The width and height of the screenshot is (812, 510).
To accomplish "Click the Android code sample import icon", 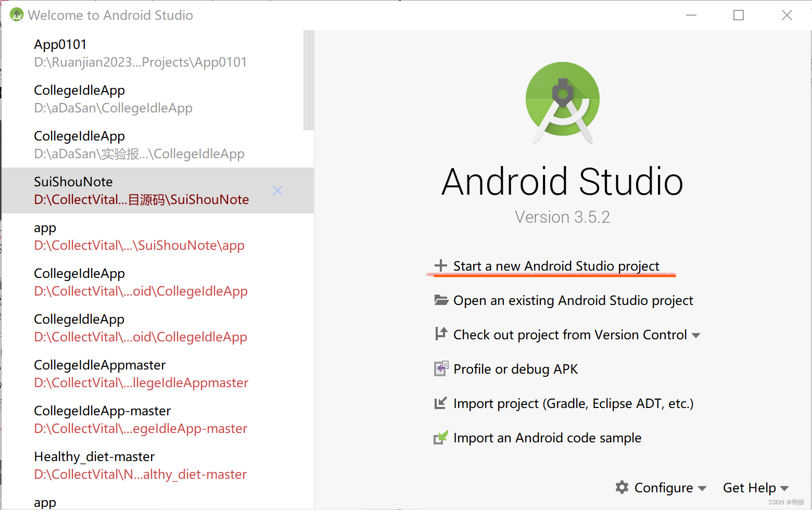I will point(441,437).
